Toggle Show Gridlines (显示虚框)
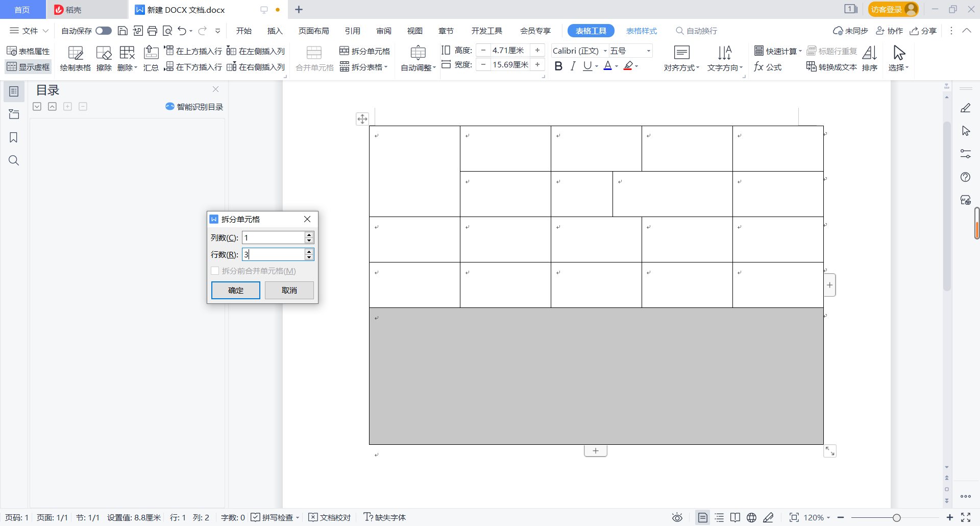 point(28,67)
